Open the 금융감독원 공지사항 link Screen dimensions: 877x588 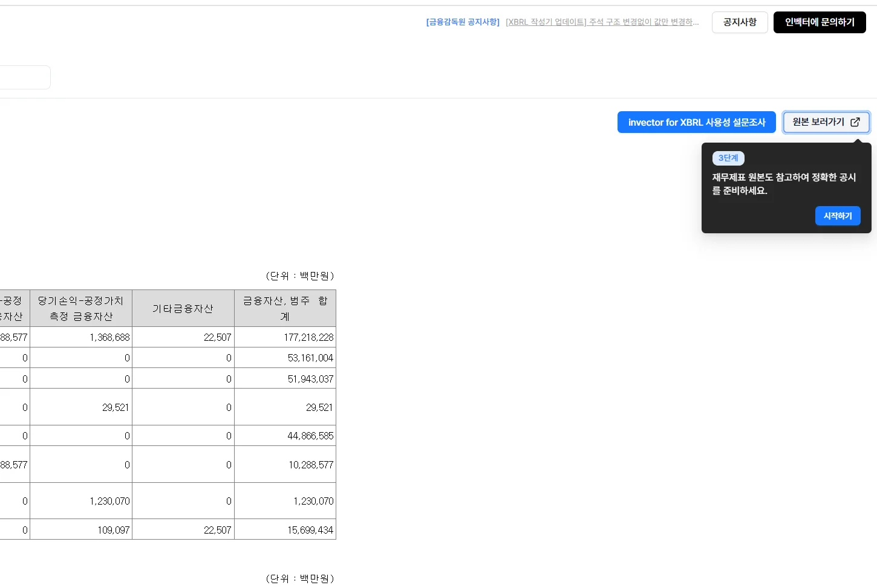[x=462, y=22]
